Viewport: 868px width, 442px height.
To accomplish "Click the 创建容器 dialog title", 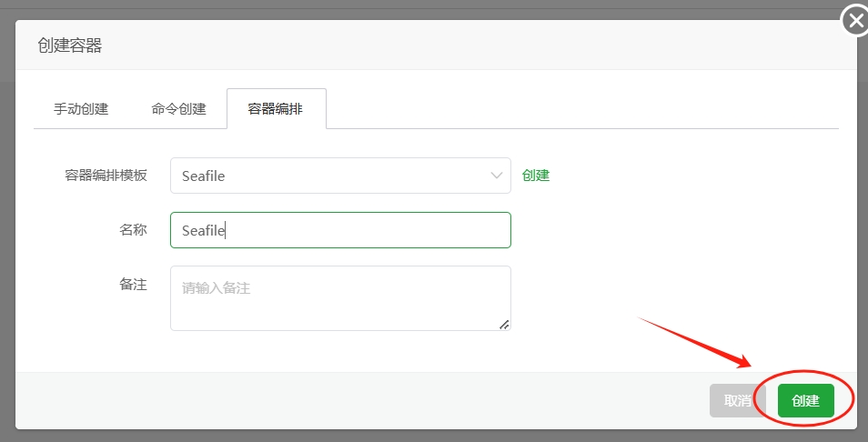I will 70,45.
